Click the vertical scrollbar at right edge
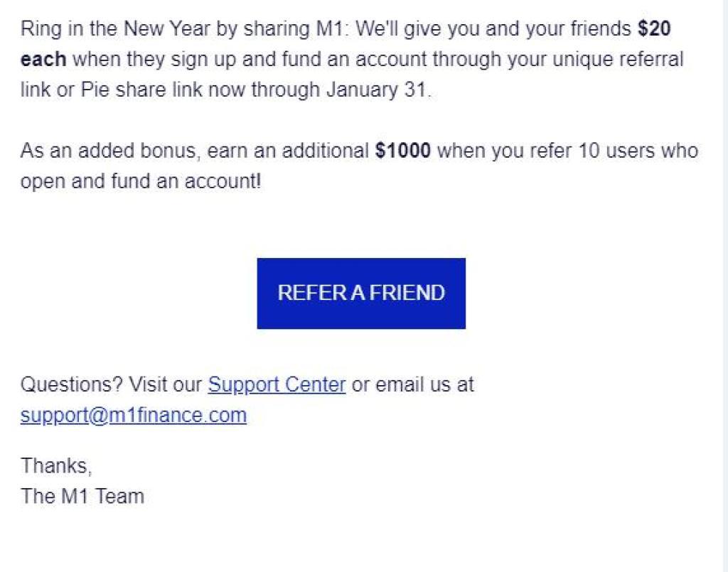 click(x=726, y=286)
